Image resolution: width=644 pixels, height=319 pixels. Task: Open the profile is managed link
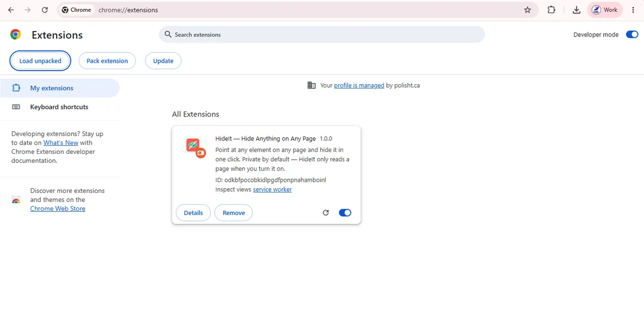(359, 85)
